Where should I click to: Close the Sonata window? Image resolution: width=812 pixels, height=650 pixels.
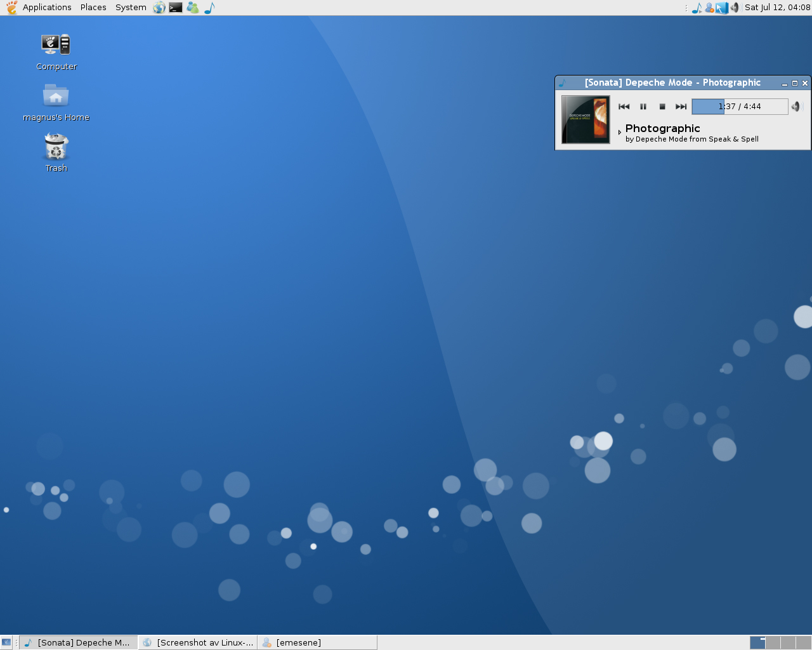click(x=805, y=83)
